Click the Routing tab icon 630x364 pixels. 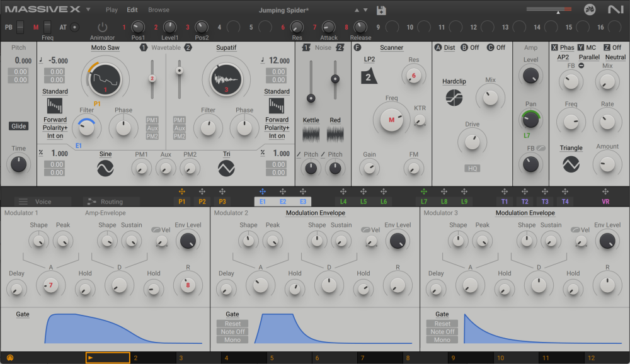click(92, 202)
